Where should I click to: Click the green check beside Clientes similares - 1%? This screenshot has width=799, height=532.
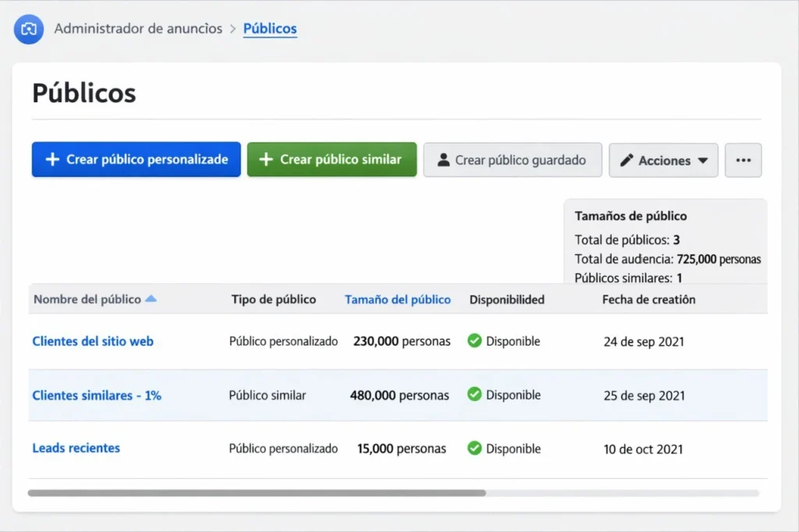click(x=474, y=395)
